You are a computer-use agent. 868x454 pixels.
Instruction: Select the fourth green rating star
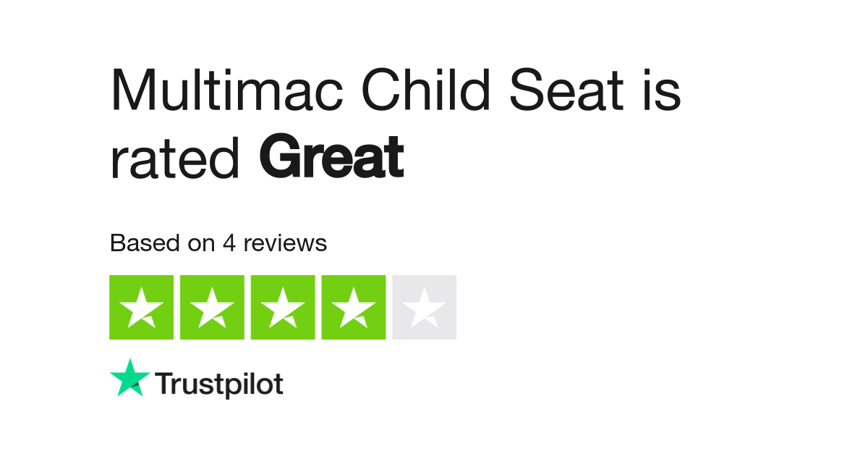354,307
